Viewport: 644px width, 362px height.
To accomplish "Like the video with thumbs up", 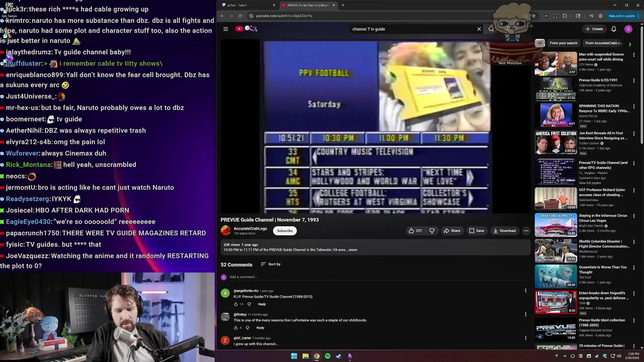I will tap(415, 231).
